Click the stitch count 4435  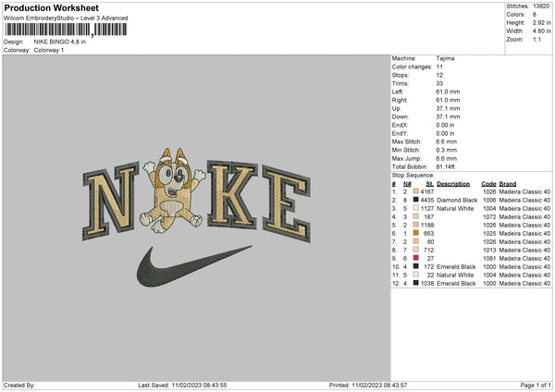click(x=427, y=201)
